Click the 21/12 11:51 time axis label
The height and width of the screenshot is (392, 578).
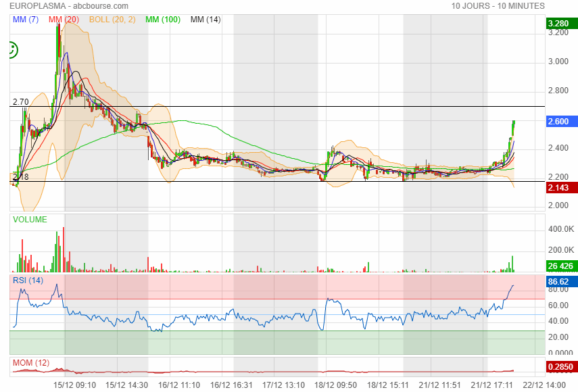(x=440, y=385)
